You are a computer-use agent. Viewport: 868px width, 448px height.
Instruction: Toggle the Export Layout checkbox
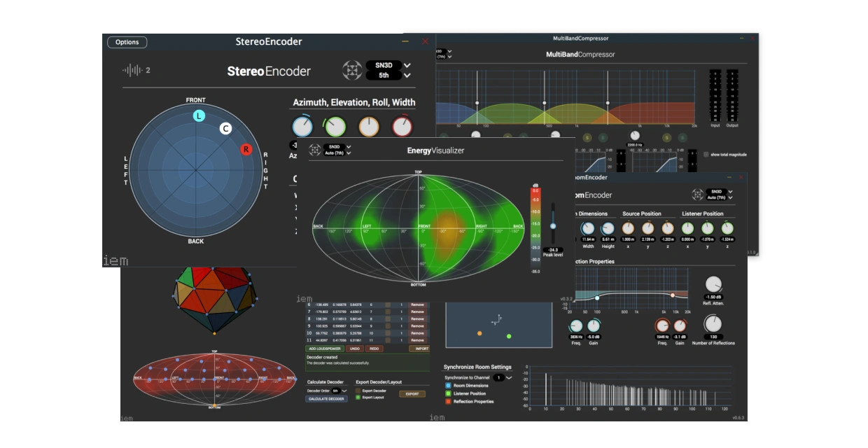pyautogui.click(x=358, y=397)
